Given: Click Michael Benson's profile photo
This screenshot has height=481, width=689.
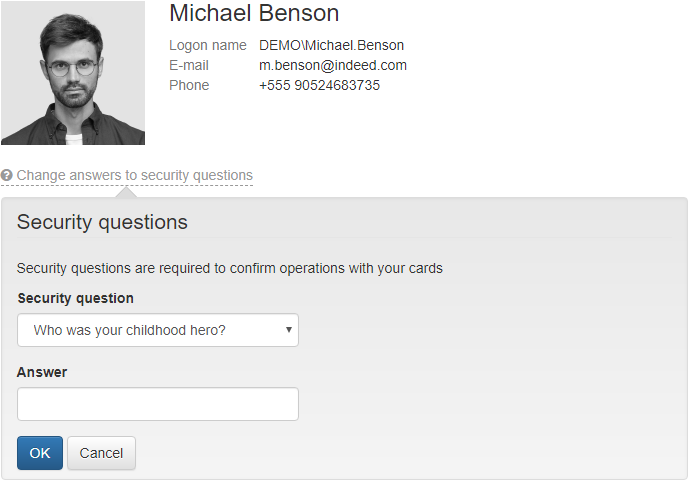Looking at the screenshot, I should coord(73,73).
